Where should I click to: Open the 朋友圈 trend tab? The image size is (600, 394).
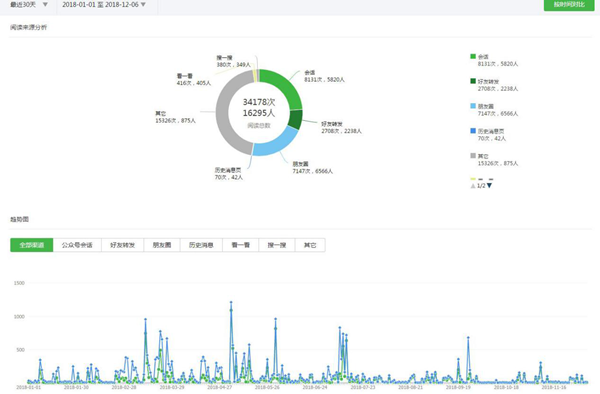point(162,245)
